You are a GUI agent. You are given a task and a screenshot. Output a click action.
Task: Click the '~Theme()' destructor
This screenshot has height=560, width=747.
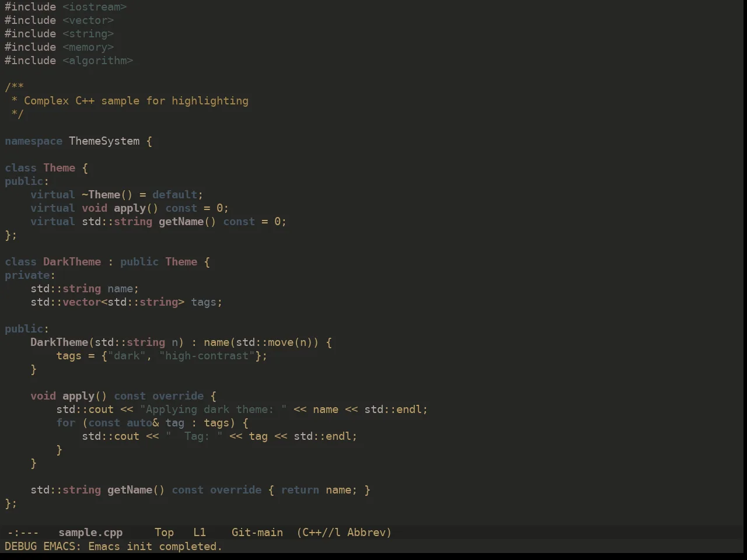coord(107,195)
